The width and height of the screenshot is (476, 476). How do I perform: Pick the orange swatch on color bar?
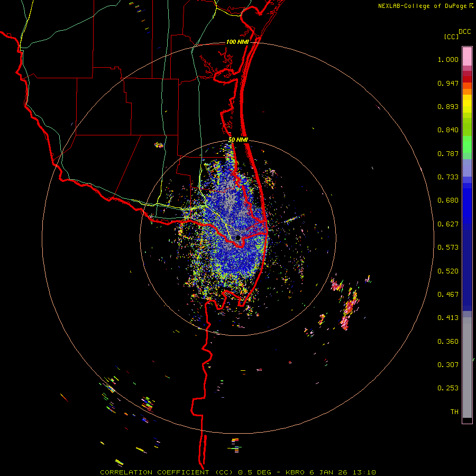click(467, 91)
